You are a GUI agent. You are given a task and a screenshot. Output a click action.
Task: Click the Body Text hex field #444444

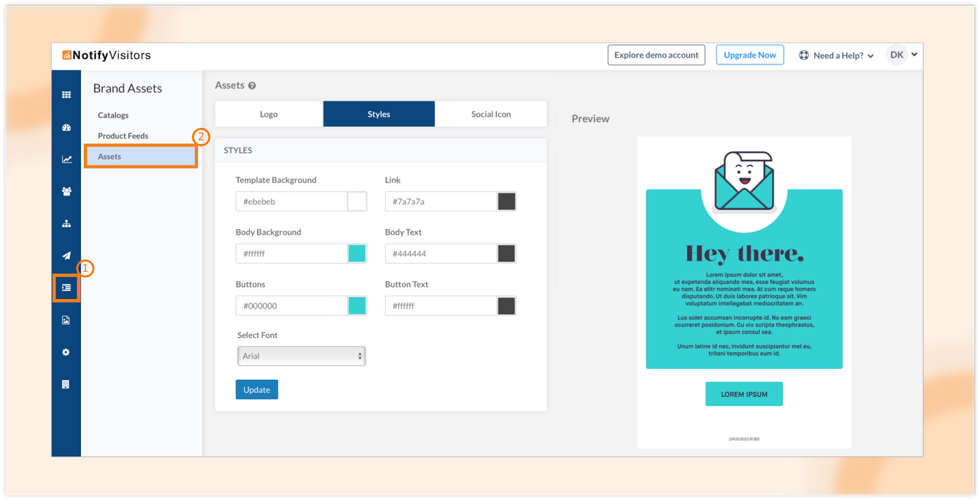pos(441,254)
